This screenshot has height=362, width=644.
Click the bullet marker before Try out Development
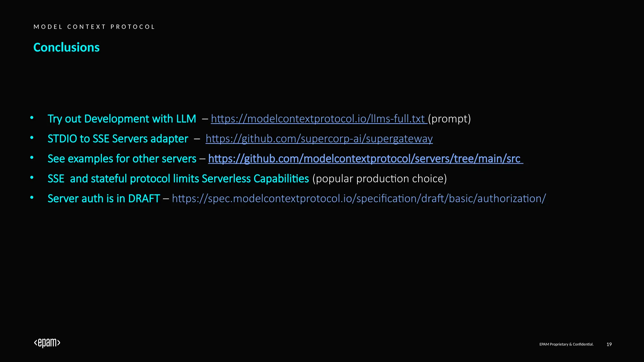click(x=32, y=118)
